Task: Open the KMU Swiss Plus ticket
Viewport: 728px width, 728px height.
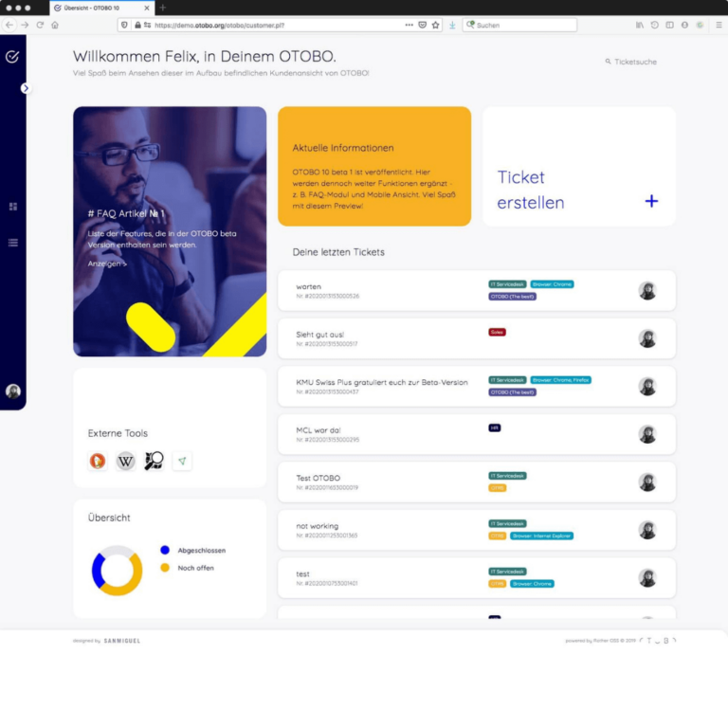Action: pyautogui.click(x=477, y=387)
